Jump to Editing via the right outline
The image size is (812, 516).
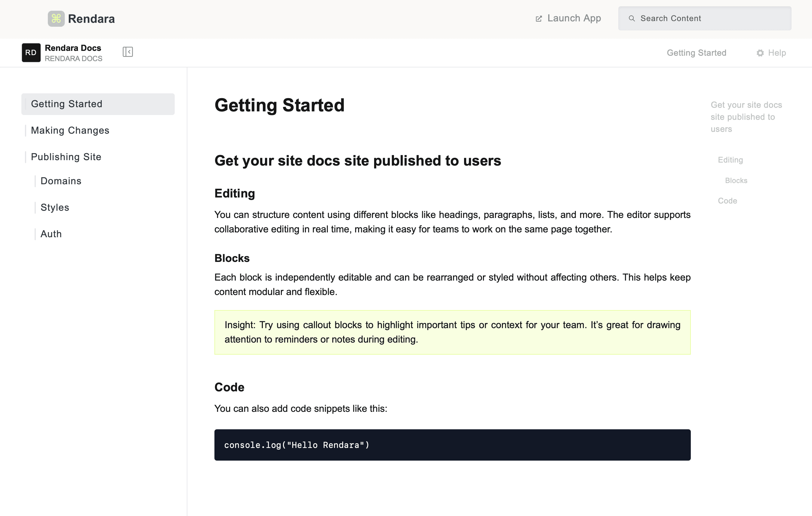point(730,160)
